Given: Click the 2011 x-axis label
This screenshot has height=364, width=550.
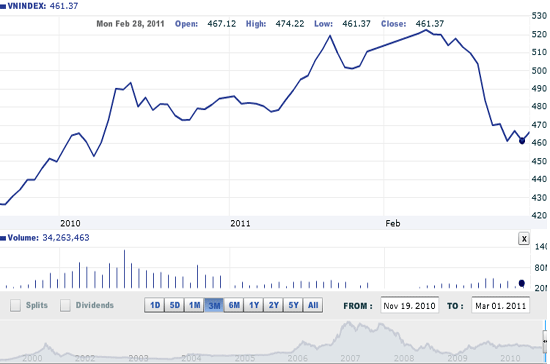Looking at the screenshot, I should click(x=240, y=223).
